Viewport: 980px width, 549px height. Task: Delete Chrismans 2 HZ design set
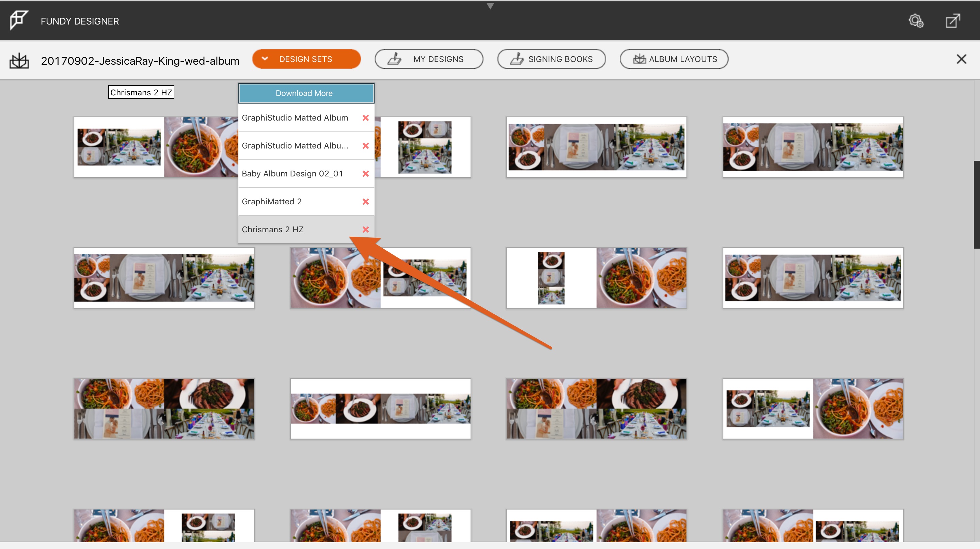pyautogui.click(x=366, y=230)
